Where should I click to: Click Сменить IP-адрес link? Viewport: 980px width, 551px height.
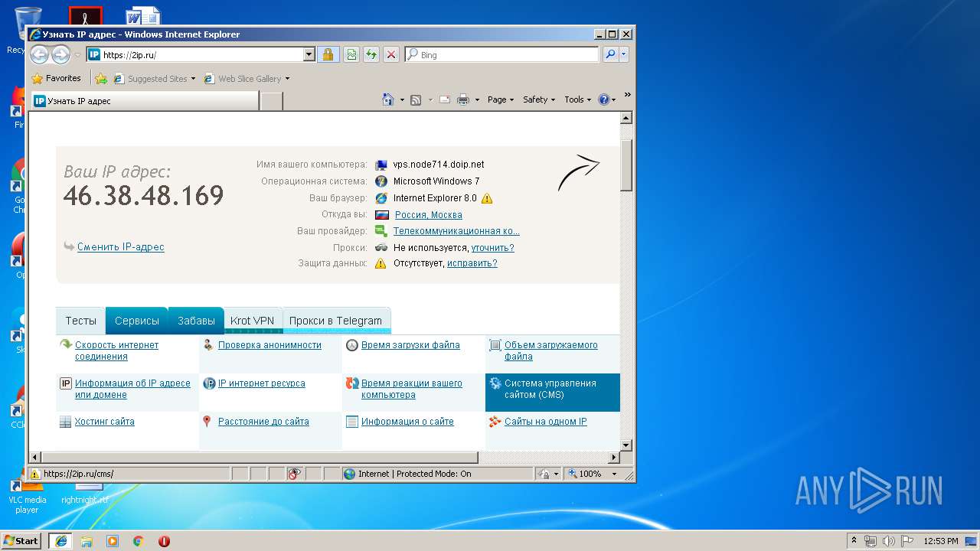(120, 247)
